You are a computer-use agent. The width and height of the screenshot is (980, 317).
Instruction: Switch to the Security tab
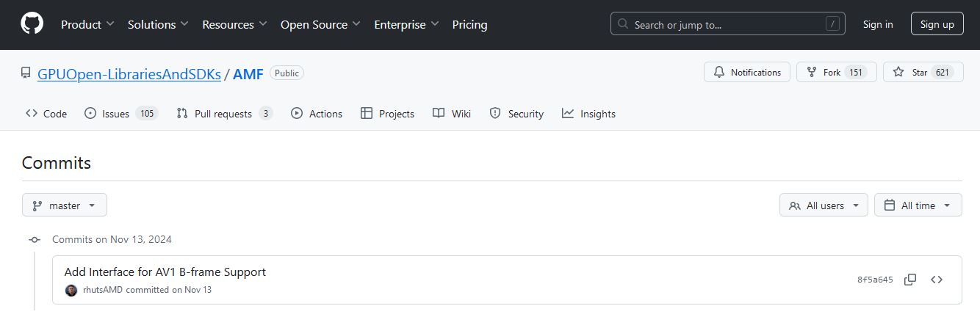pyautogui.click(x=516, y=114)
